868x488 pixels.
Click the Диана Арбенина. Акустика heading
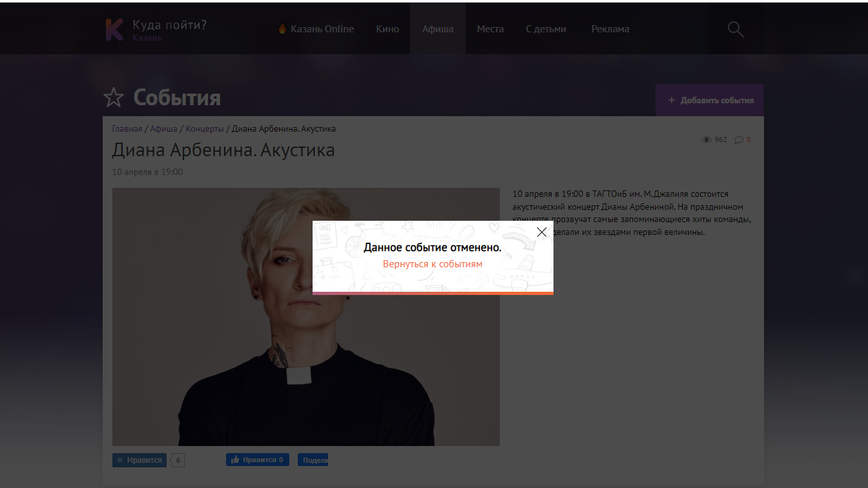pyautogui.click(x=223, y=150)
